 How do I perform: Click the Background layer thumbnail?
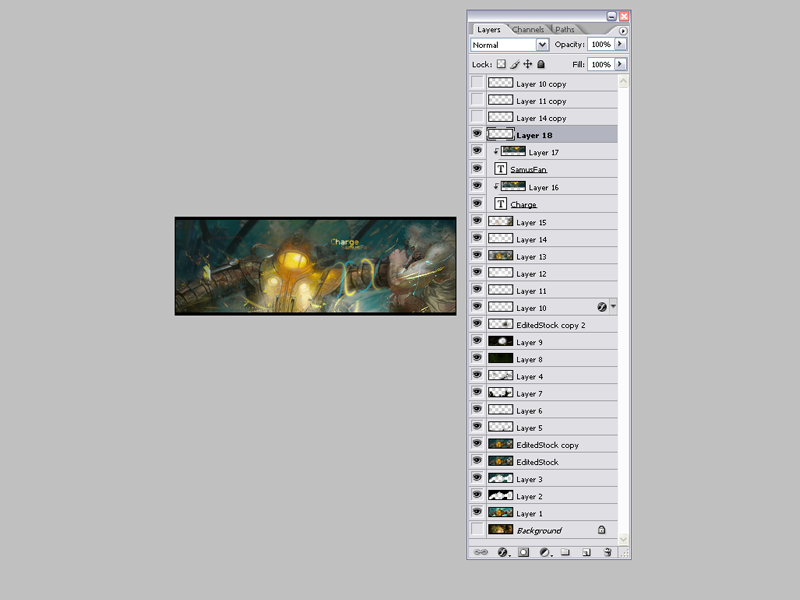[500, 530]
